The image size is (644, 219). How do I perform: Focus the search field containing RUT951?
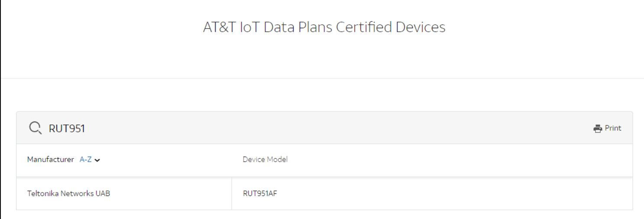pyautogui.click(x=303, y=128)
